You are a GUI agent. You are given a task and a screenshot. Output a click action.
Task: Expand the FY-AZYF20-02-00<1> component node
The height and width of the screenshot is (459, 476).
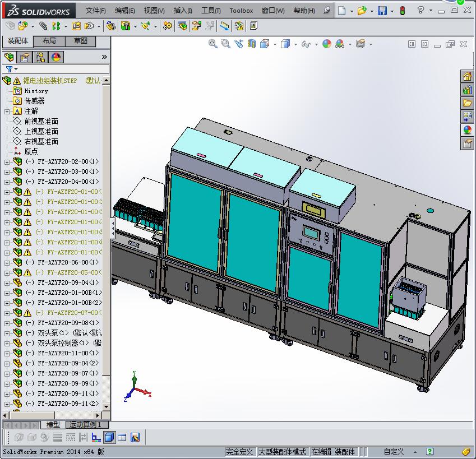click(x=7, y=161)
